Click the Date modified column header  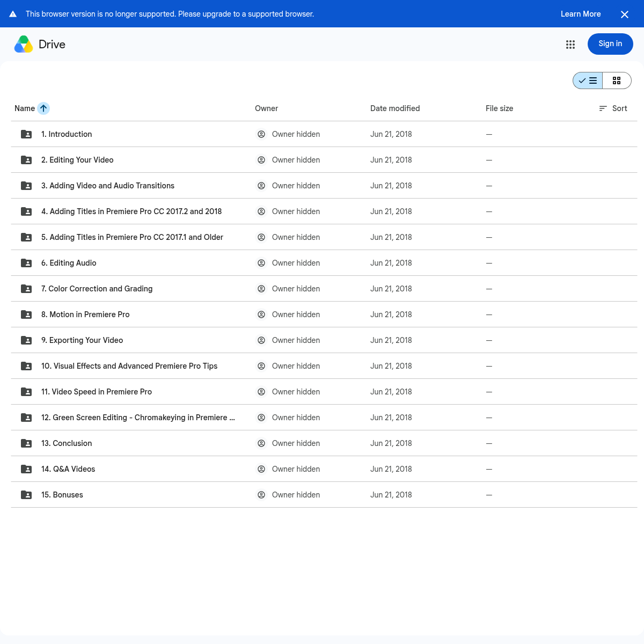(395, 108)
